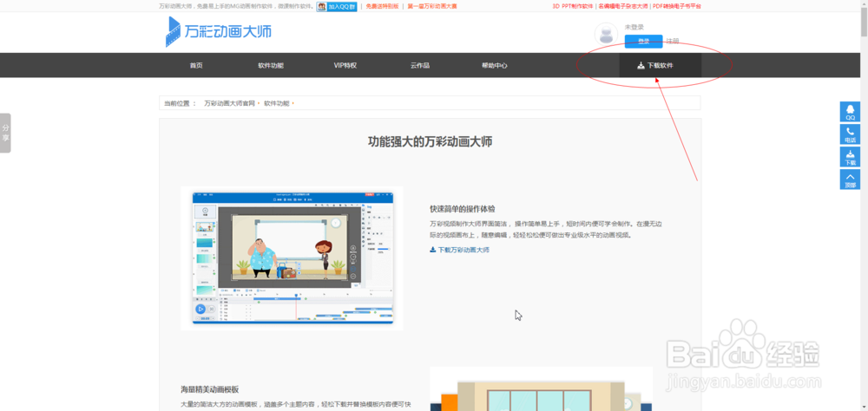Click the user avatar icon

coord(606,35)
